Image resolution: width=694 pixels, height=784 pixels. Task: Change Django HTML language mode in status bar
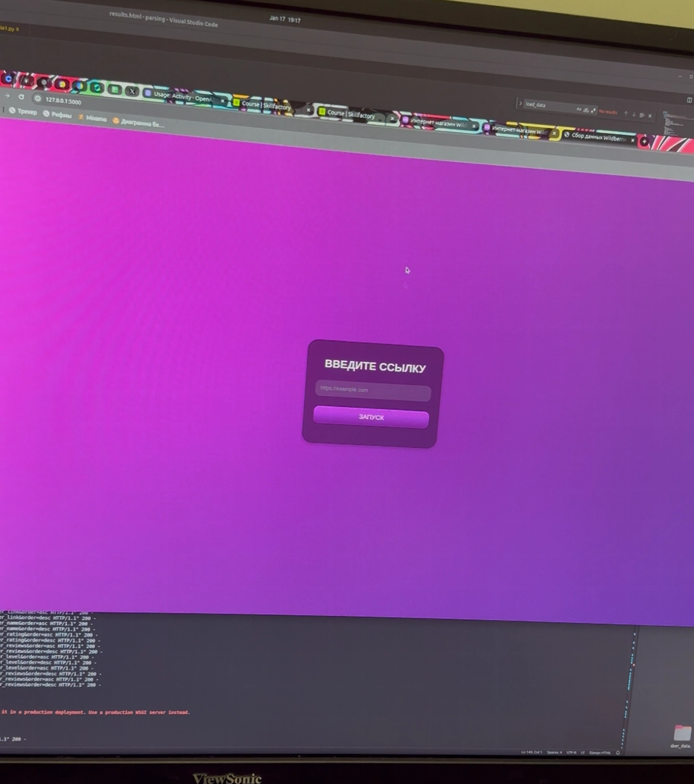pyautogui.click(x=600, y=752)
